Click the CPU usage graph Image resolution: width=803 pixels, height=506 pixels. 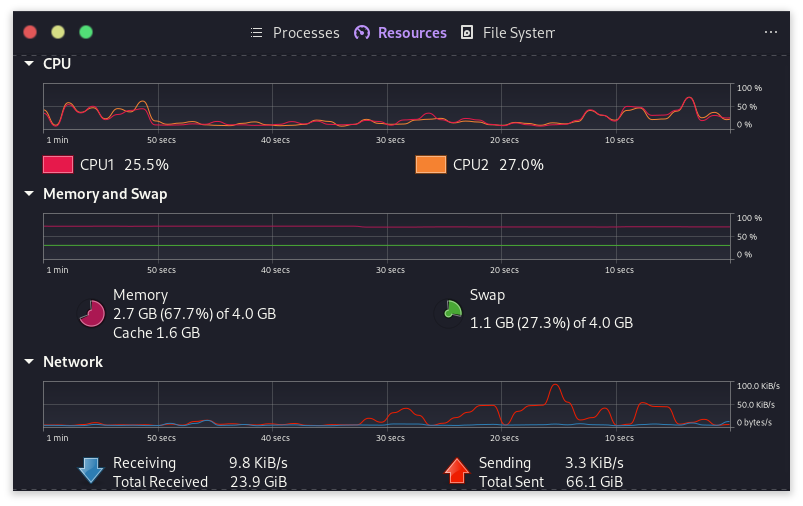click(x=387, y=107)
